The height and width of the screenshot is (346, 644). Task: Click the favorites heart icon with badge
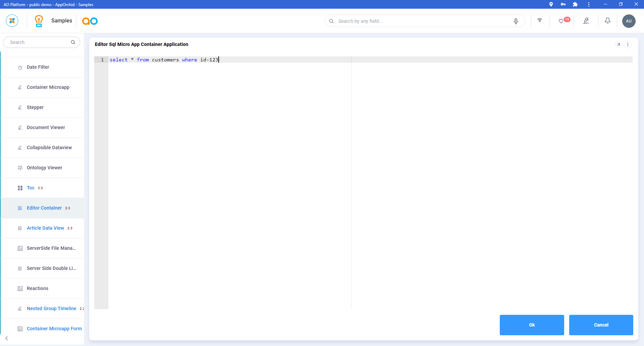tap(561, 21)
